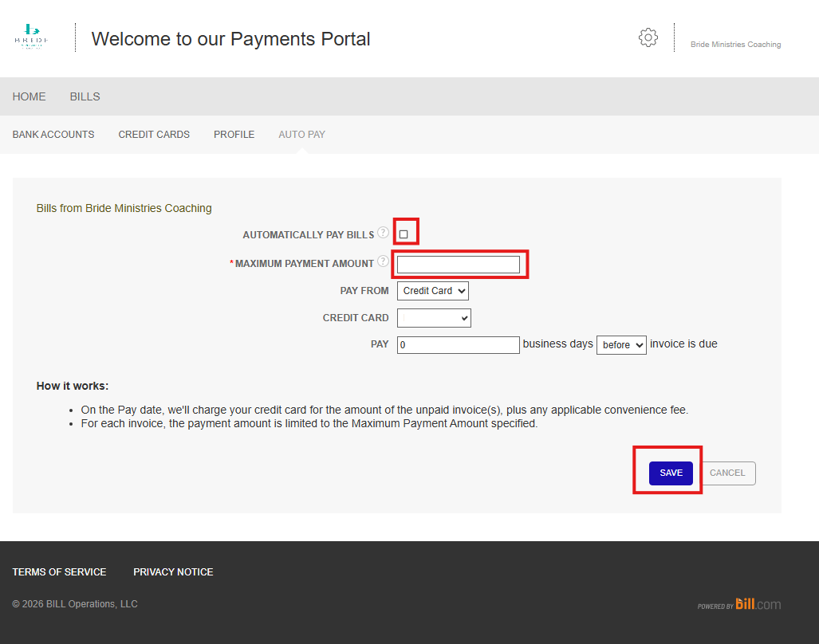Go to the Home menu
Image resolution: width=819 pixels, height=644 pixels.
pyautogui.click(x=30, y=96)
